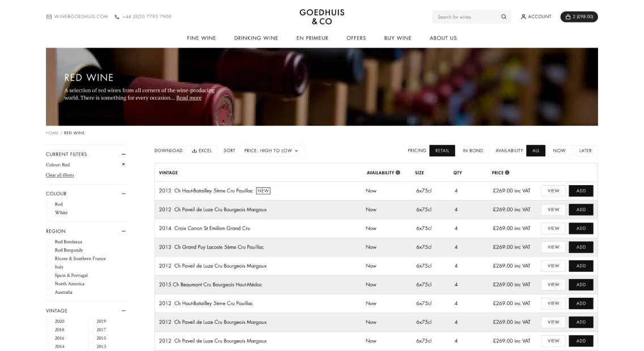Tick the Rhone & Southern France checkbox
The width and height of the screenshot is (644, 351).
pos(49,259)
